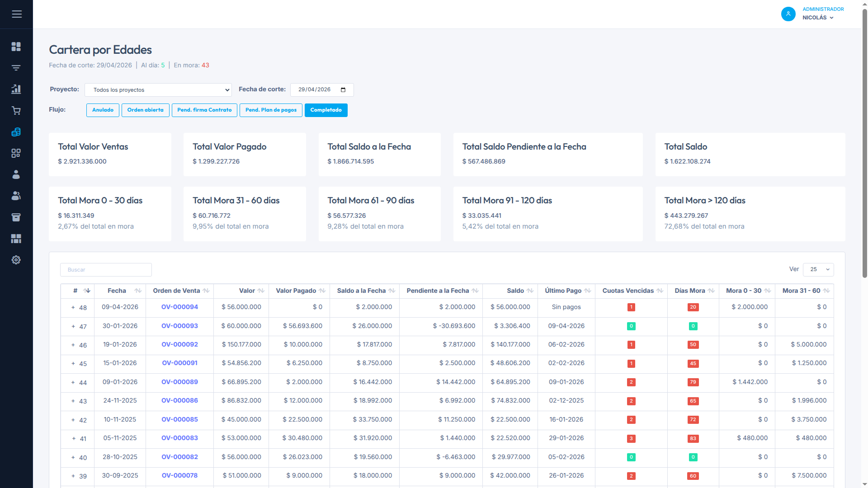Toggle the Completado flow filter
This screenshot has height=488, width=868.
[326, 110]
